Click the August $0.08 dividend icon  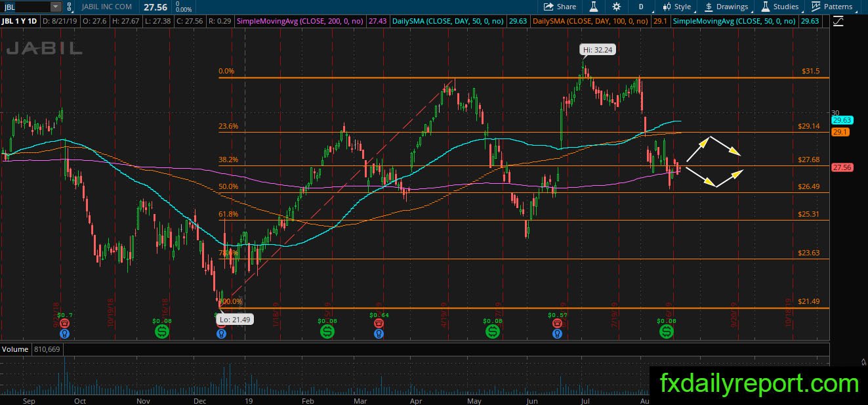click(667, 332)
